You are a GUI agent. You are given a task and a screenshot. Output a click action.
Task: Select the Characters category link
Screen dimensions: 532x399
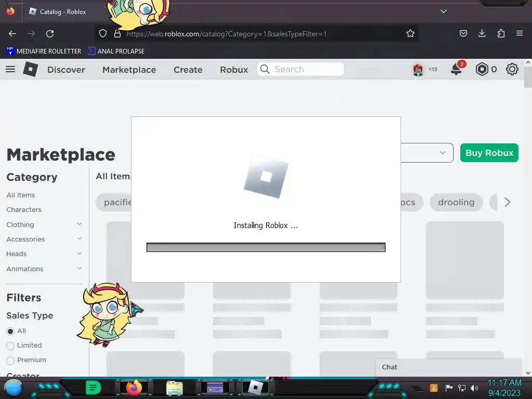coord(24,210)
